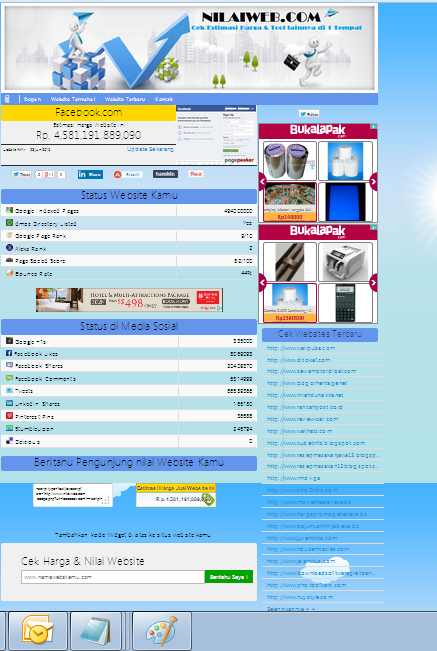Click left arrow on top Bukalapak ad
The width and height of the screenshot is (437, 651).
tap(262, 181)
